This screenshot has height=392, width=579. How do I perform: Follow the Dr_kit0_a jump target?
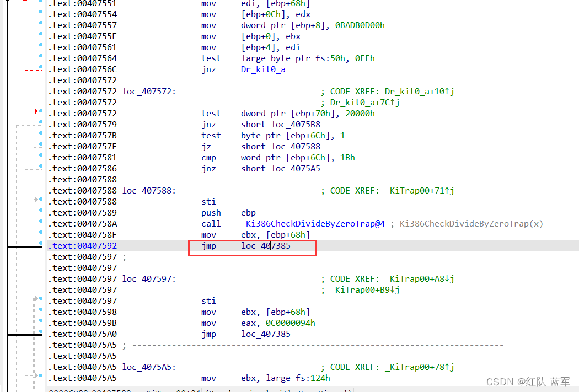pos(263,69)
